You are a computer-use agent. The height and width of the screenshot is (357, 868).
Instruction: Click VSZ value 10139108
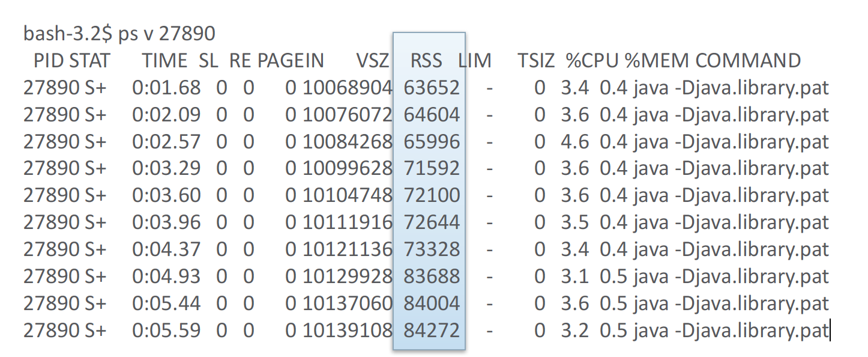(x=348, y=330)
